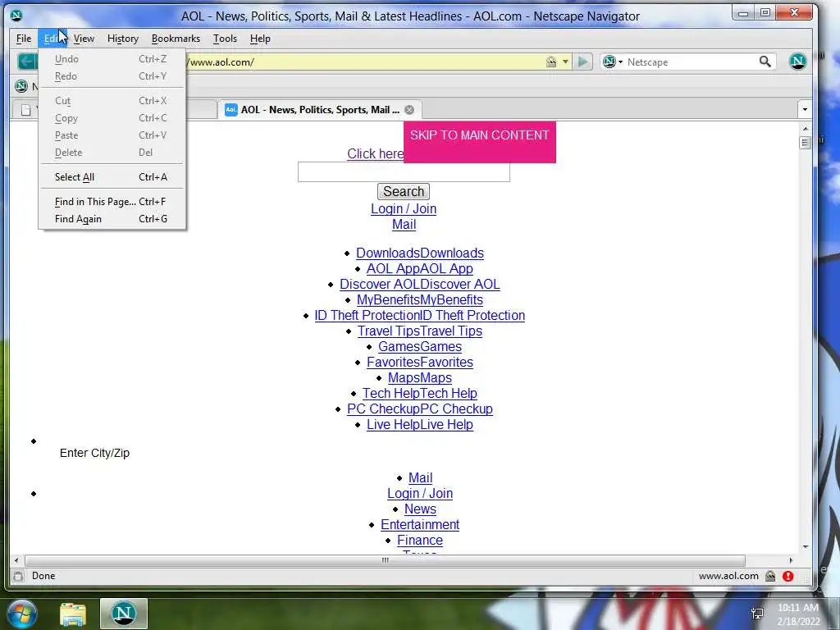Open the Travel Tips link
Image resolution: width=840 pixels, height=630 pixels.
(420, 331)
